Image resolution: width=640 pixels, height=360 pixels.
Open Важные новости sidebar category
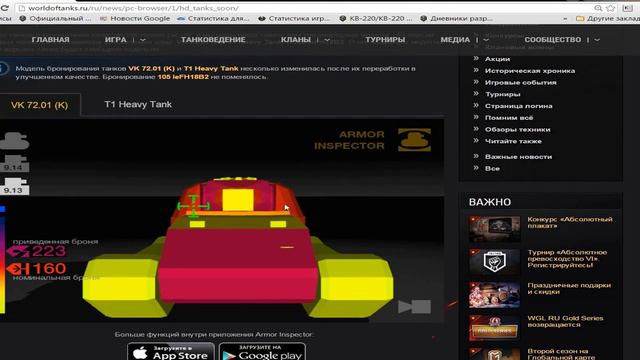pos(518,157)
